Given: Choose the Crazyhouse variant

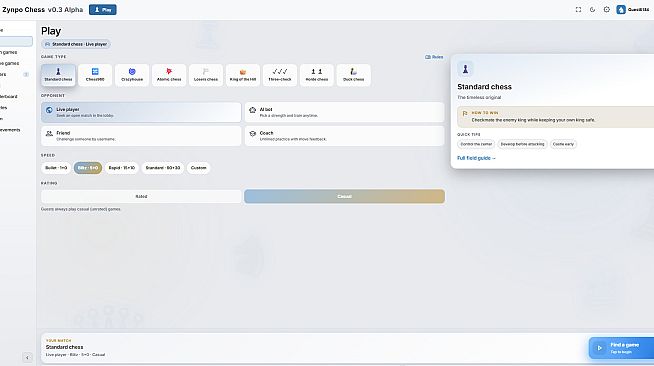Looking at the screenshot, I should [x=132, y=75].
